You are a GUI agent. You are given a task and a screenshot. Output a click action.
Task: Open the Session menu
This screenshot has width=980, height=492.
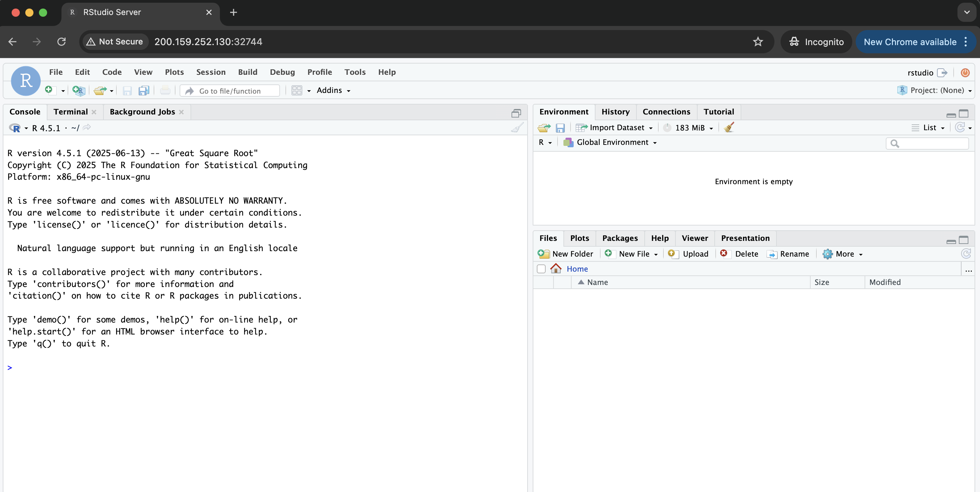click(x=211, y=72)
